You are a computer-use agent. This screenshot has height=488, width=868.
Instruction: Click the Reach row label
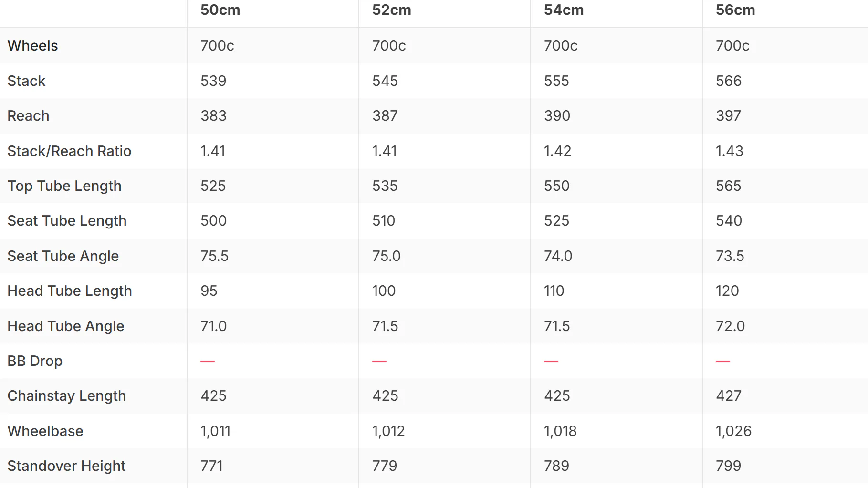pyautogui.click(x=28, y=116)
